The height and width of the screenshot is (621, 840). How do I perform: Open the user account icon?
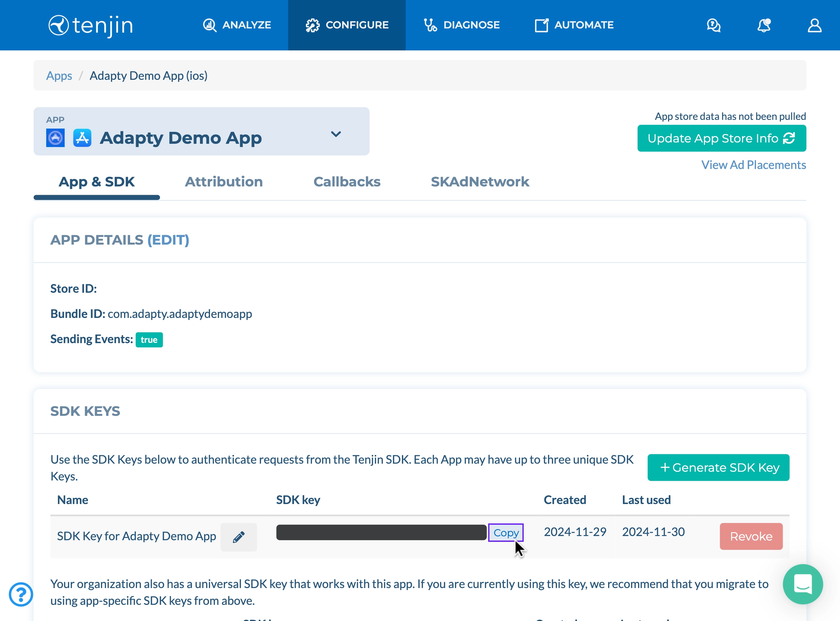click(814, 26)
